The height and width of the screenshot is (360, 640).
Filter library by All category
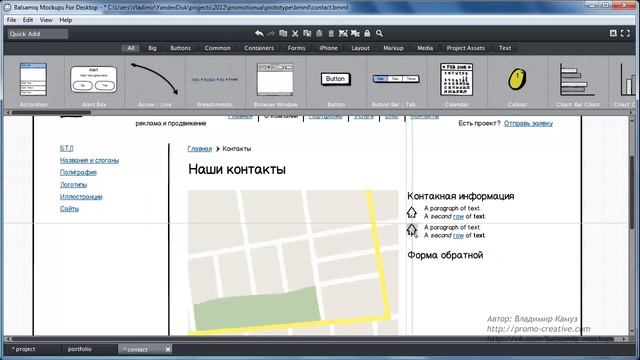click(x=131, y=48)
